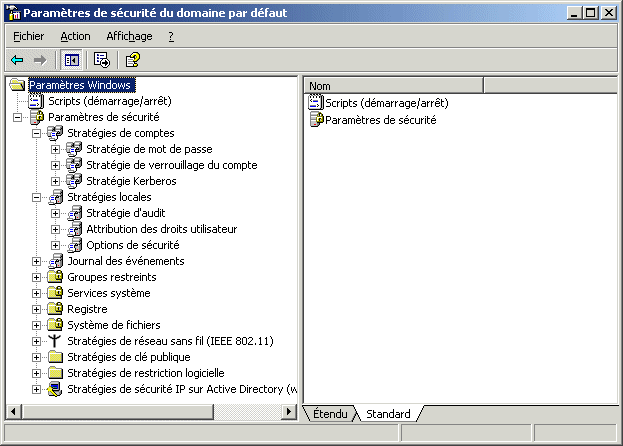The image size is (623, 446).
Task: Click the Groupes restreints folder icon
Action: tap(55, 277)
